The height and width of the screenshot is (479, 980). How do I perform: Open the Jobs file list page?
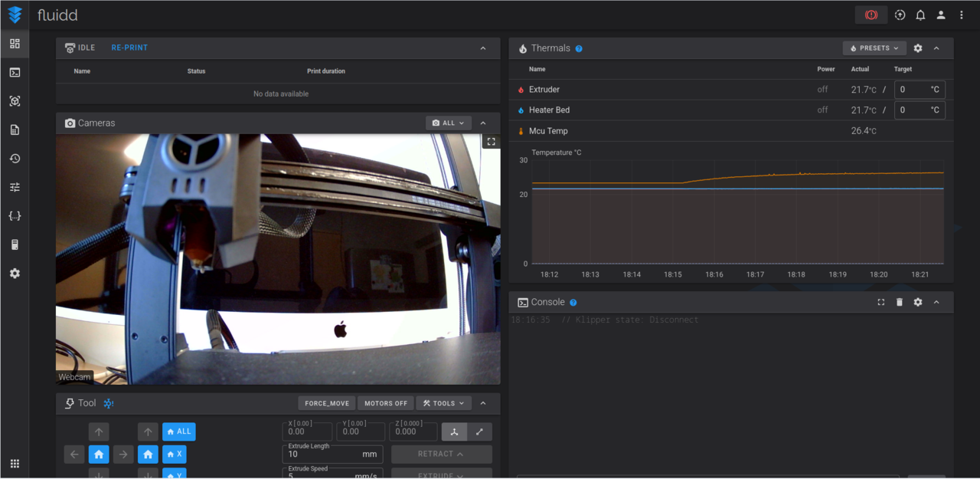click(15, 130)
